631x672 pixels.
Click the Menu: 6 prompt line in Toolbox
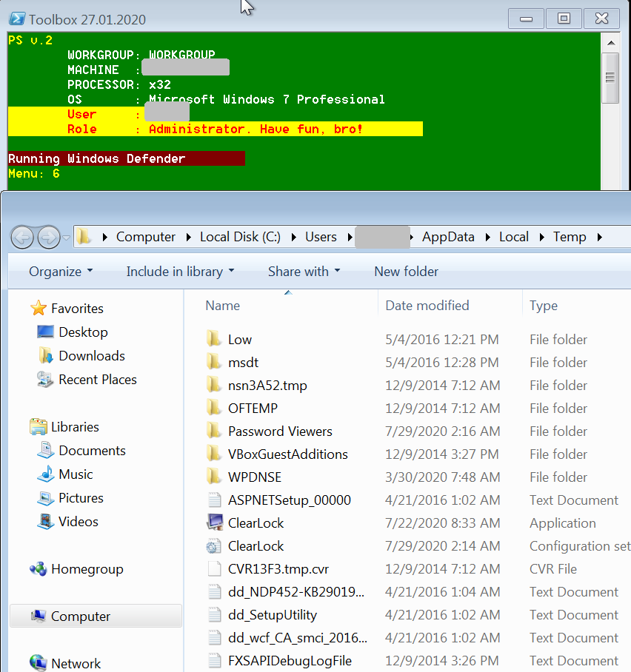click(34, 174)
